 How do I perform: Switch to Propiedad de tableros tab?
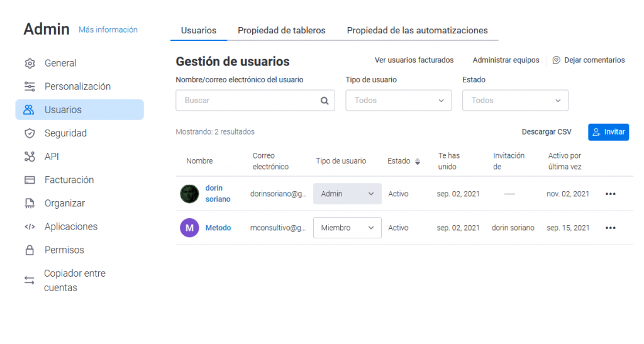point(281,30)
